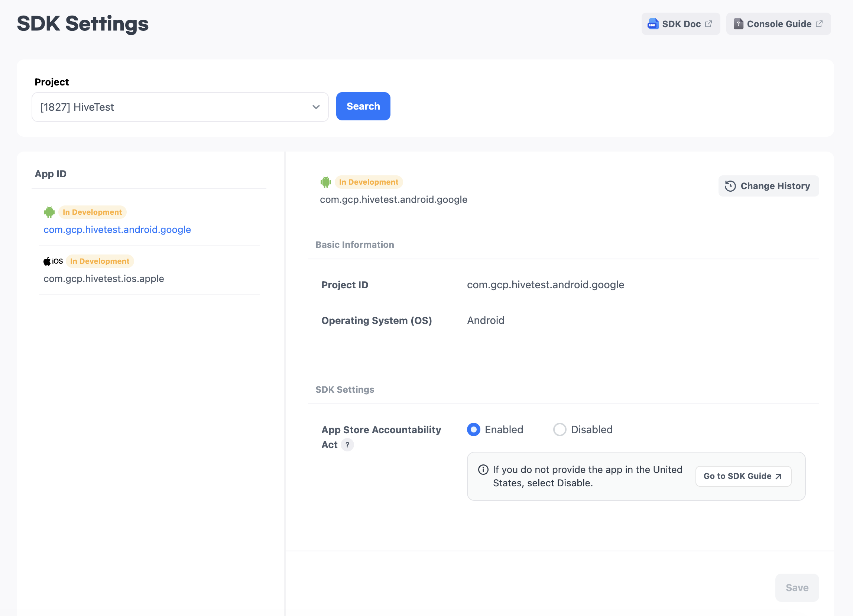
Task: Open the Project dropdown showing HiveTest
Action: 180,107
